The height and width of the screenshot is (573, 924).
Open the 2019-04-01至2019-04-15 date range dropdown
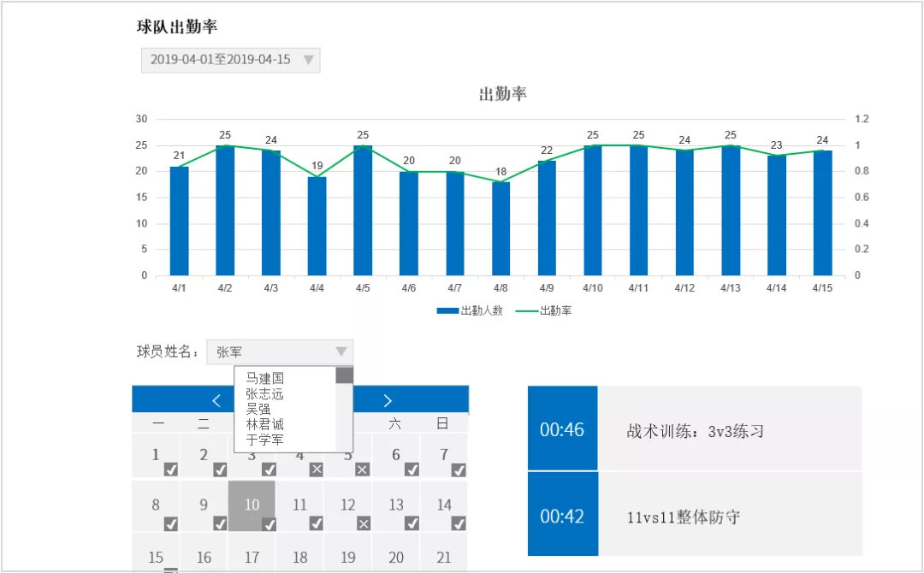pos(229,60)
